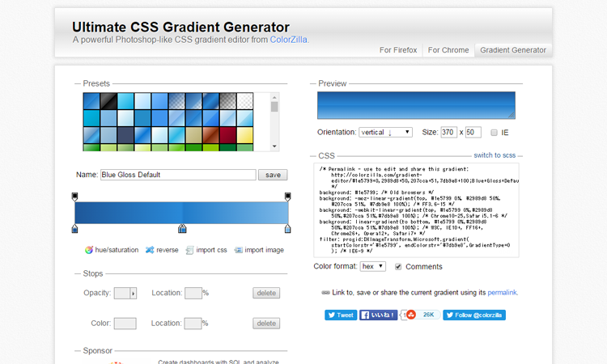The image size is (607, 364).
Task: Choose the yellow preset swatch
Action: click(x=245, y=135)
